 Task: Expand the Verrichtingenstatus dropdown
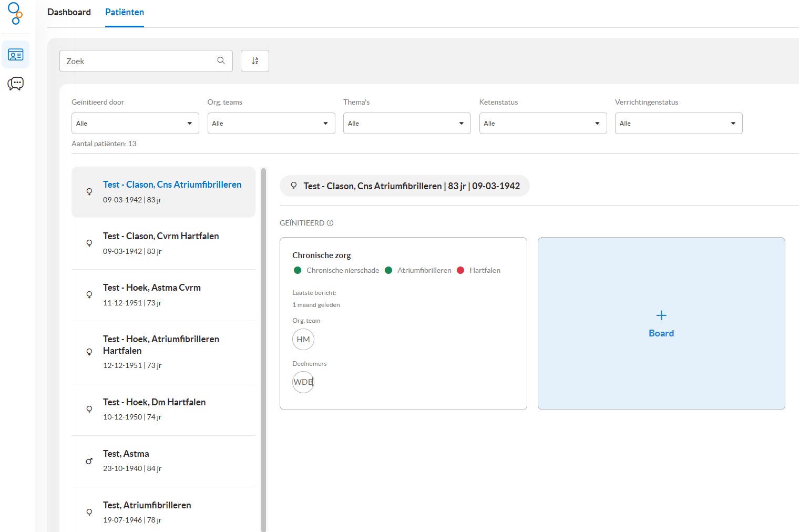tap(679, 124)
